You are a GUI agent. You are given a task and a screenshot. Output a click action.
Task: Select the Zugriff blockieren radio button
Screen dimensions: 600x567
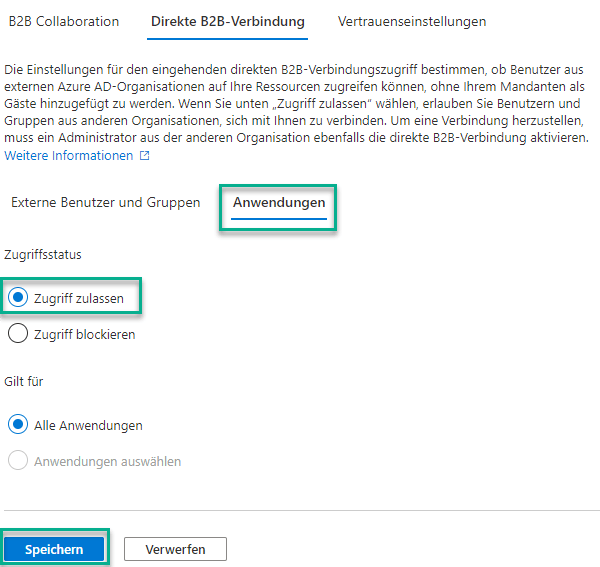(x=18, y=333)
